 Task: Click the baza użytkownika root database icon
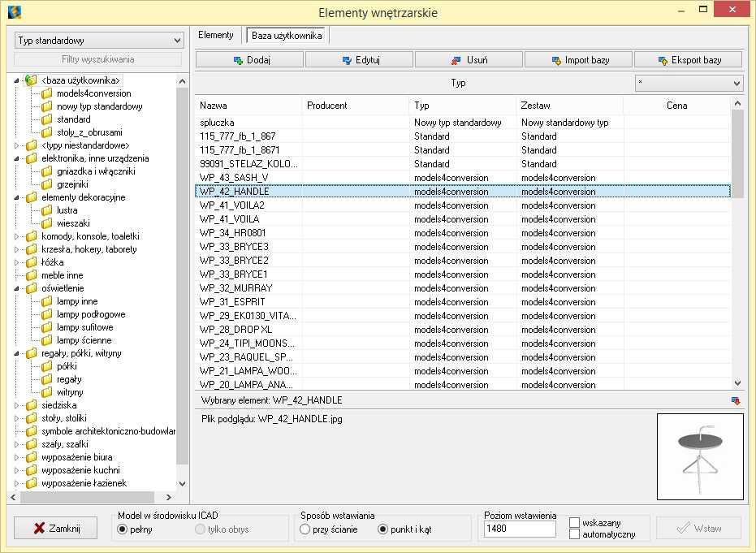pos(32,80)
